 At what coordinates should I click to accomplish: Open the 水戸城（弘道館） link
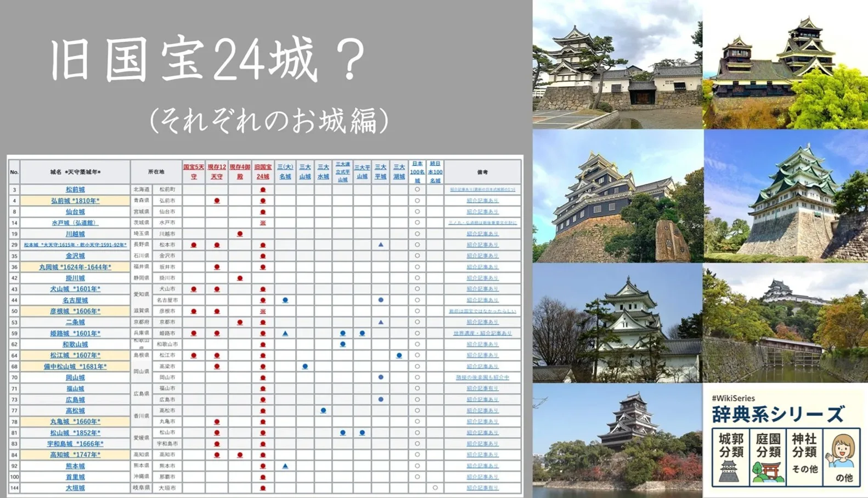tap(75, 222)
